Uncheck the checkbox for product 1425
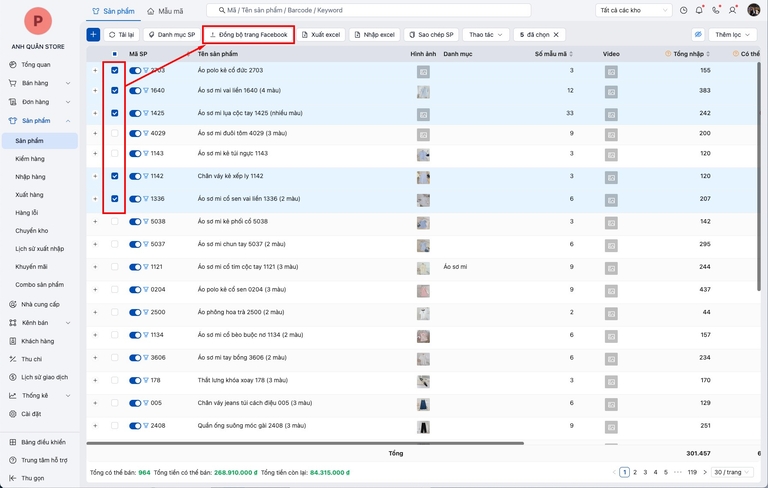This screenshot has width=768, height=488. [115, 112]
